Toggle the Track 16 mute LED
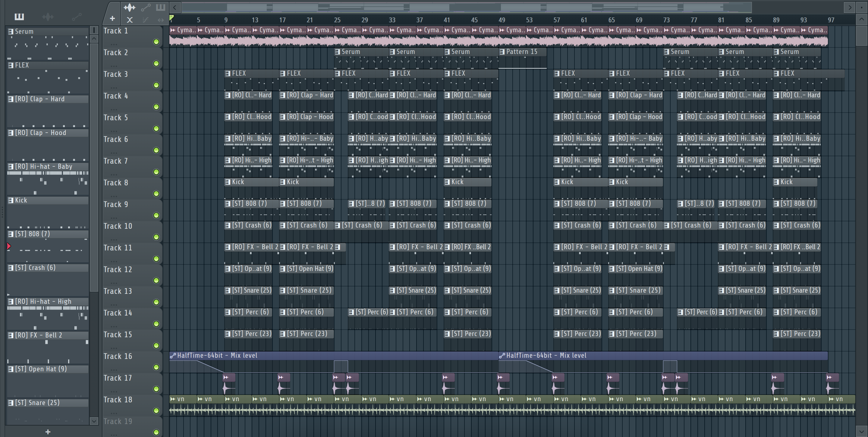This screenshot has height=437, width=868. 156,367
